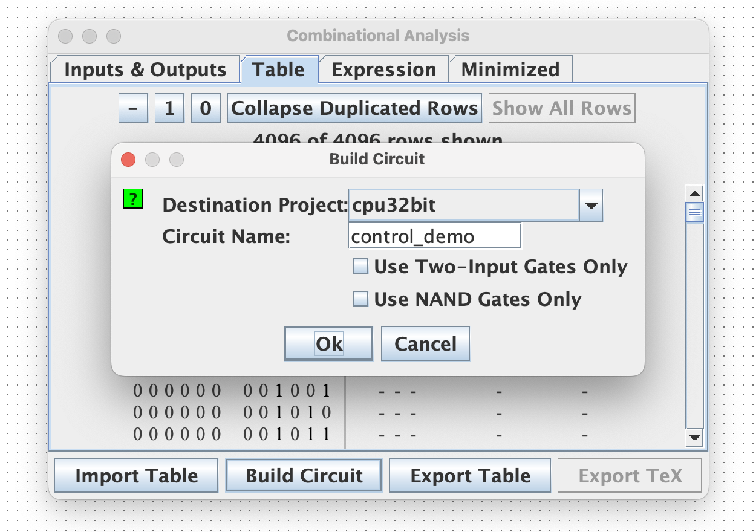Cancel the Build Circuit dialog

click(425, 343)
